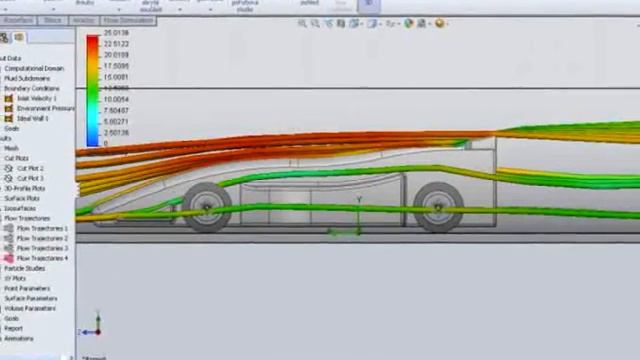Select the Flow Trajectories 2 label
The image size is (640, 360).
(42, 238)
